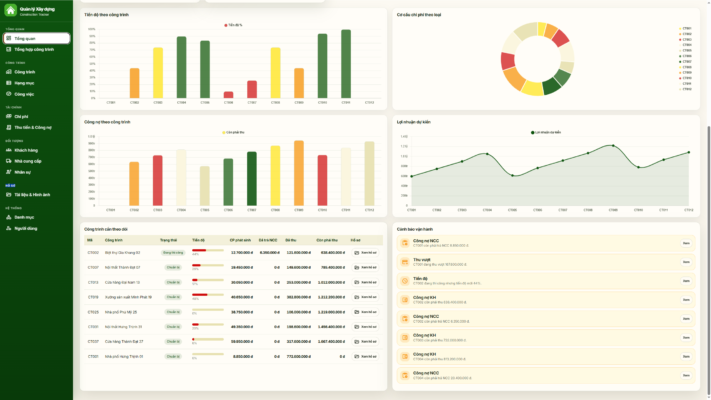Image resolution: width=711 pixels, height=400 pixels.
Task: Click the CT009 bar in Công nợ chart
Action: [299, 173]
